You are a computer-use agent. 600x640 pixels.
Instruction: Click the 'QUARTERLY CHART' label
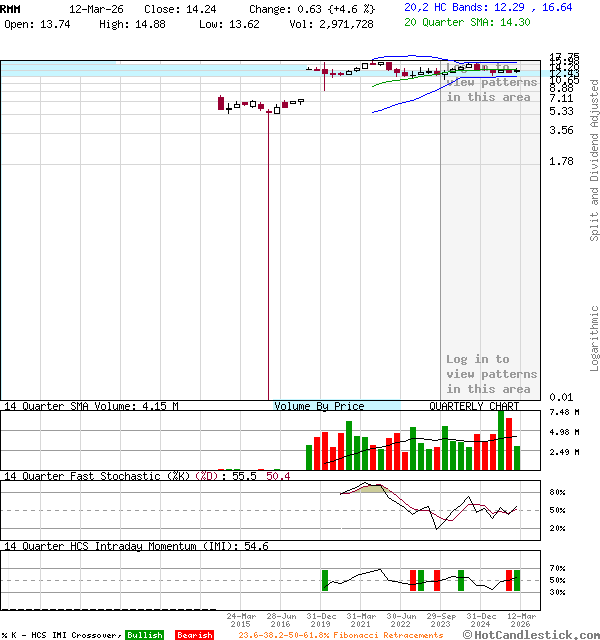pos(474,406)
